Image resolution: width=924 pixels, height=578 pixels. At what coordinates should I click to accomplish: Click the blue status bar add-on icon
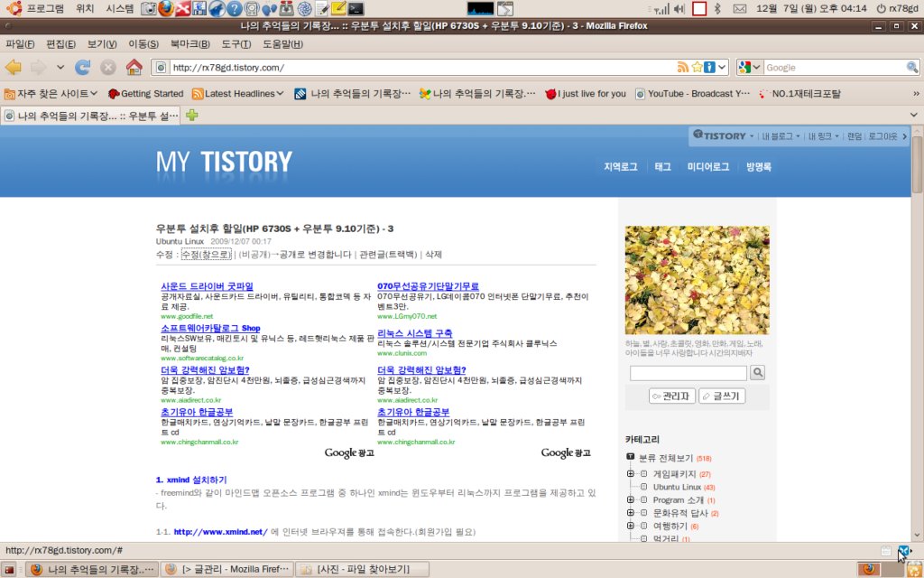click(903, 551)
